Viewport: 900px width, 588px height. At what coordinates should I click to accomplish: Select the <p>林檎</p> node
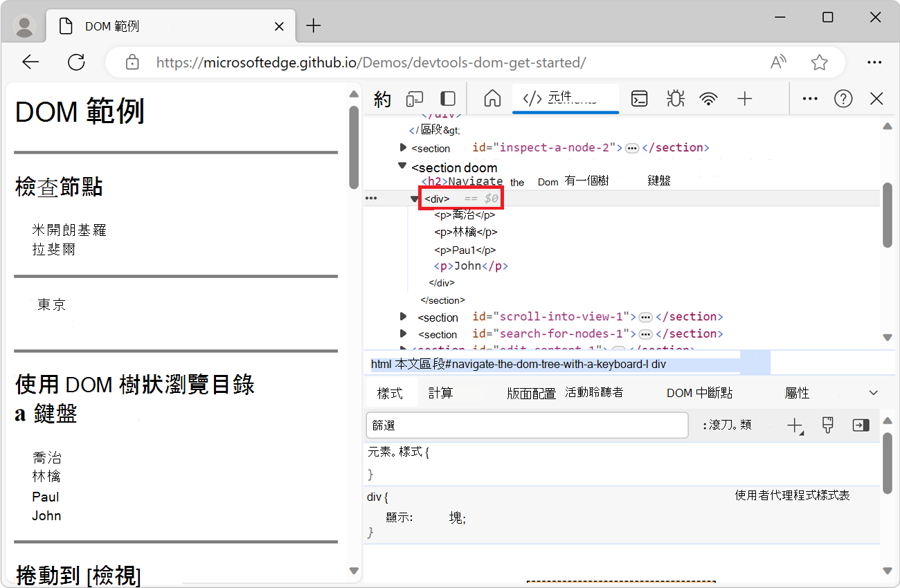tap(466, 232)
